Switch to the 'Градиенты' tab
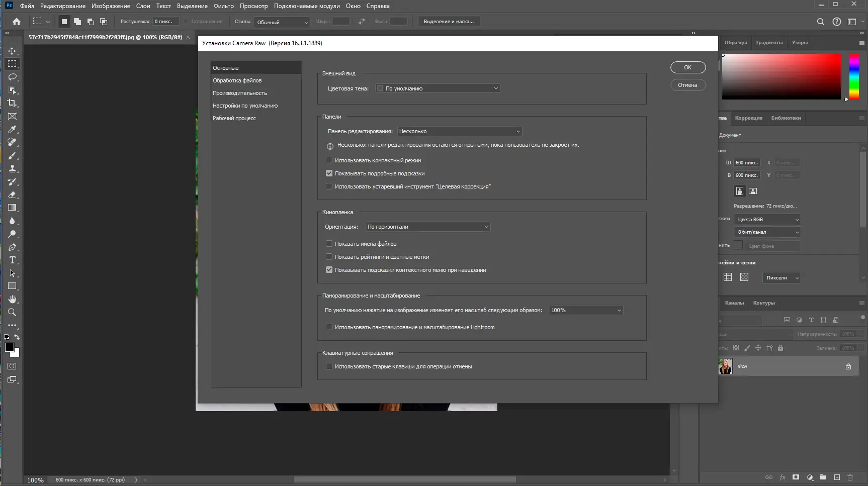Viewport: 868px width, 486px height. tap(769, 43)
